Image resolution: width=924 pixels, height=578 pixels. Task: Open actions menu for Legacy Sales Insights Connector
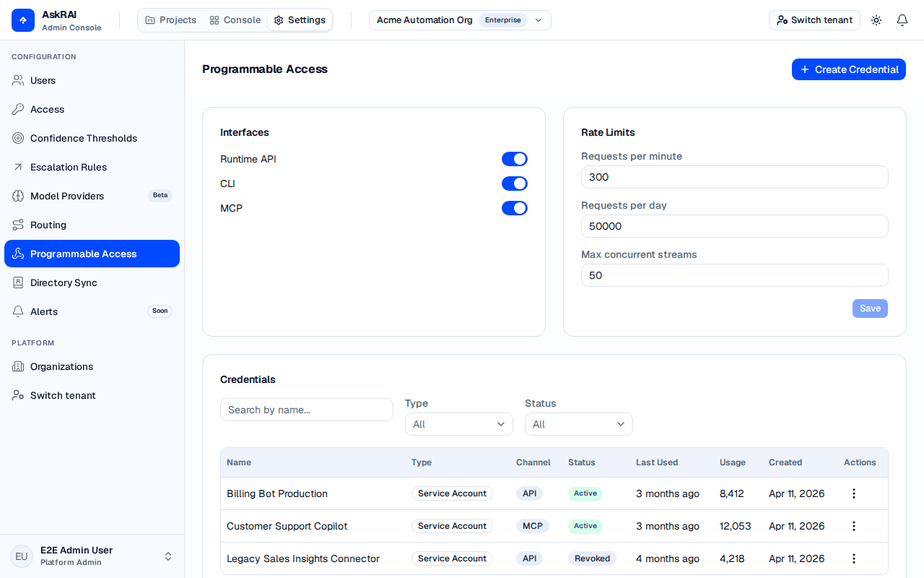[854, 558]
